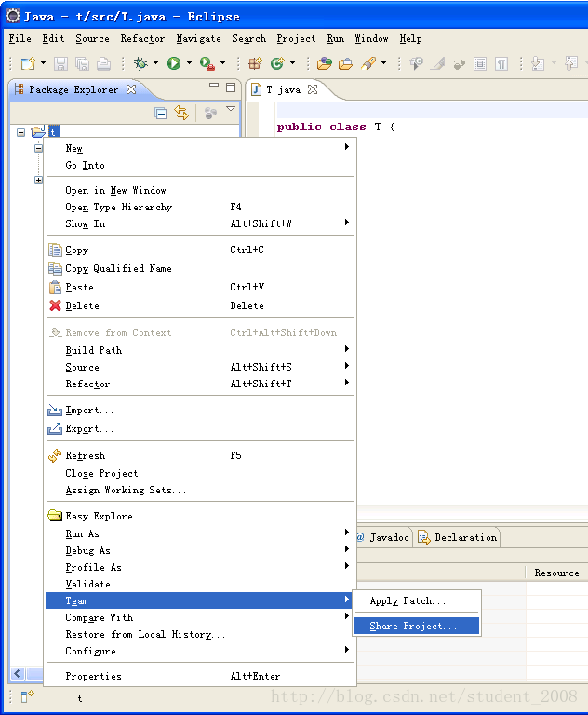Image resolution: width=588 pixels, height=715 pixels.
Task: Click the Save toolbar icon
Action: tap(60, 63)
